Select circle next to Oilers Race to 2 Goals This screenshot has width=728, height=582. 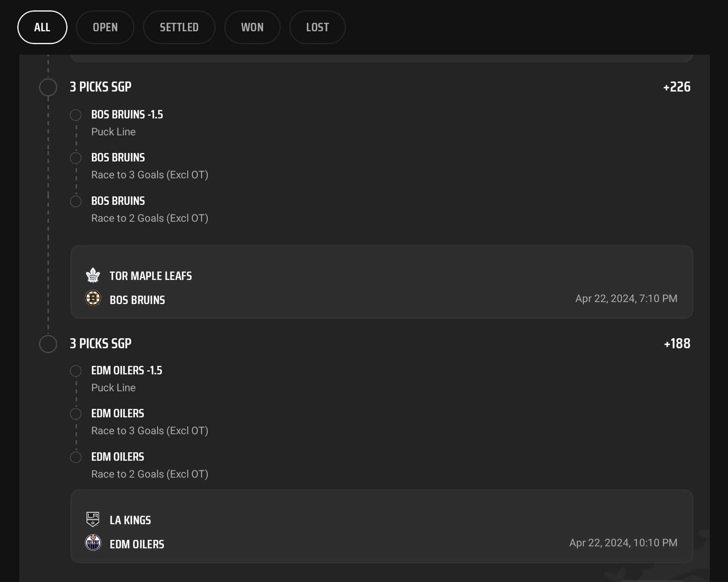tap(76, 457)
